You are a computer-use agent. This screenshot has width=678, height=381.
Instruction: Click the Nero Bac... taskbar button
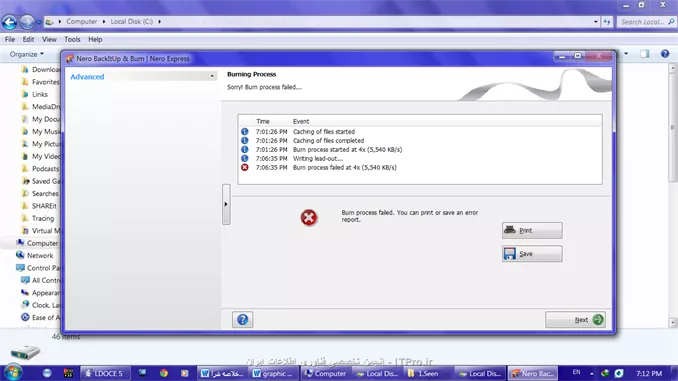pyautogui.click(x=533, y=373)
